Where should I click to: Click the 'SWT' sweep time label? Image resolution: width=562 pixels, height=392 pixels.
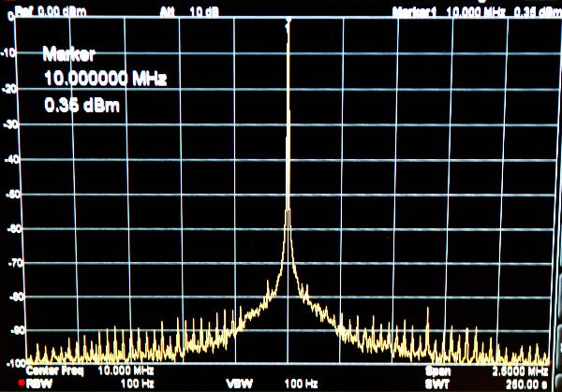(436, 385)
